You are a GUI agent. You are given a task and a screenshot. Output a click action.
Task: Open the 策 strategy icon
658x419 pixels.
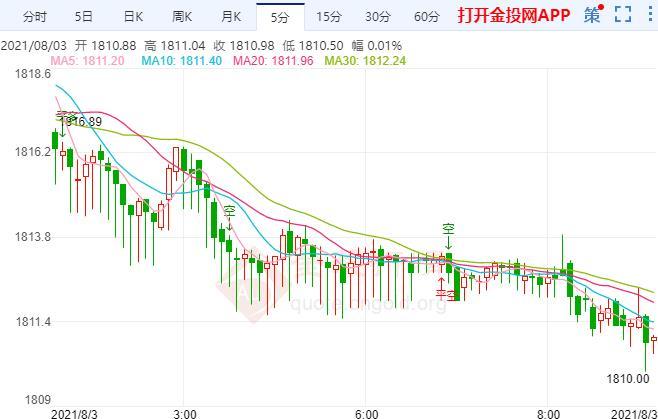coord(593,15)
